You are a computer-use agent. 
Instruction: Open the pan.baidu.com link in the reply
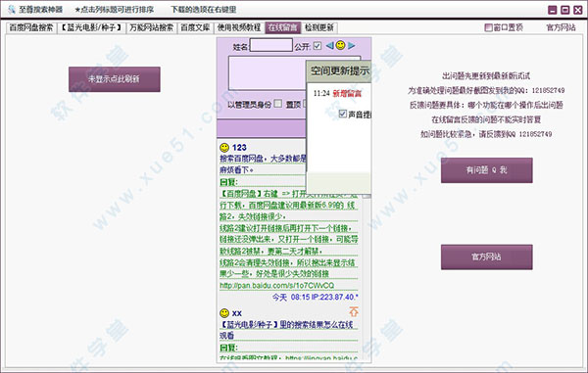[276, 285]
